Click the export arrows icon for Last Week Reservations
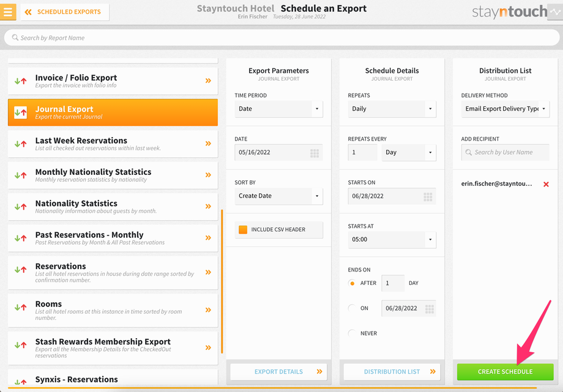Image resolution: width=563 pixels, height=392 pixels. coord(20,144)
